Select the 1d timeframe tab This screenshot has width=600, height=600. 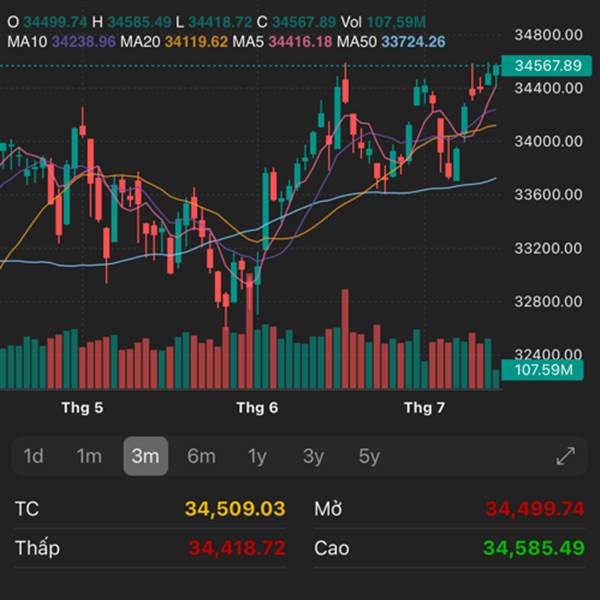[33, 456]
